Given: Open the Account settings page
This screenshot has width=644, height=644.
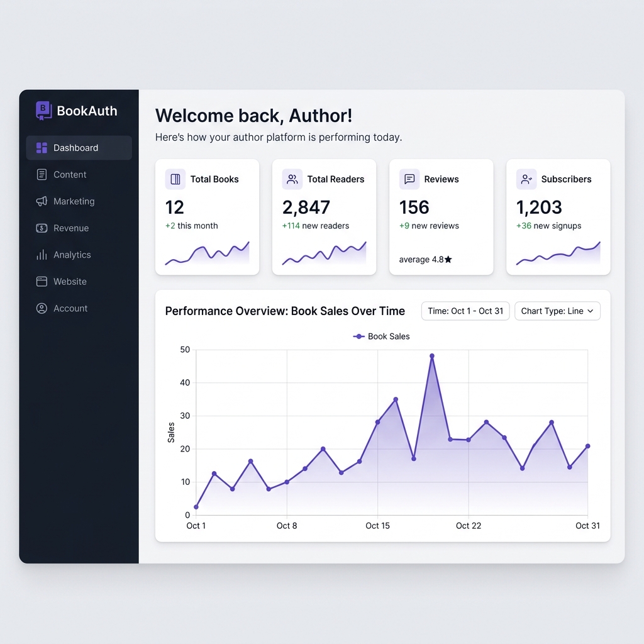Looking at the screenshot, I should (79, 308).
